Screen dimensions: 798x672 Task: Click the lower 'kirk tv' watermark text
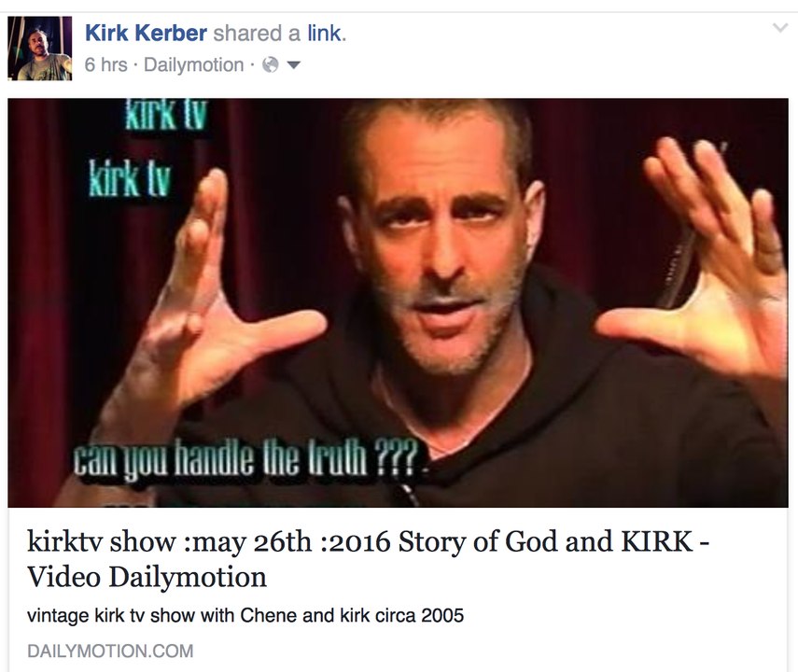(130, 177)
